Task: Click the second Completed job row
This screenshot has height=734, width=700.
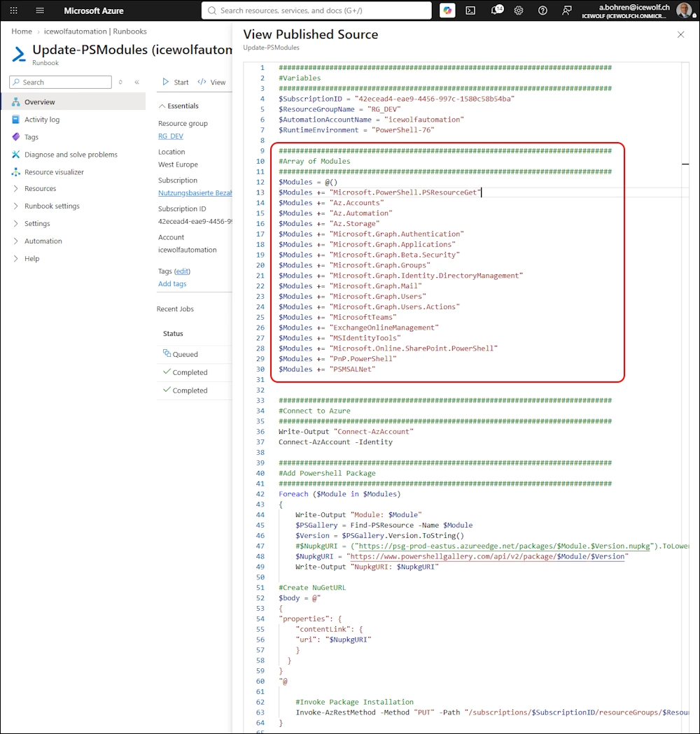Action: pyautogui.click(x=195, y=390)
